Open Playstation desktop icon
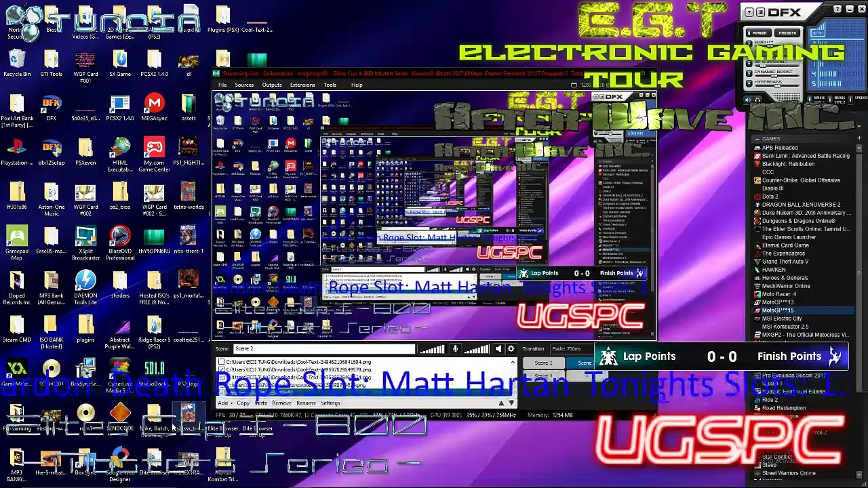This screenshot has width=868, height=488. [x=17, y=152]
